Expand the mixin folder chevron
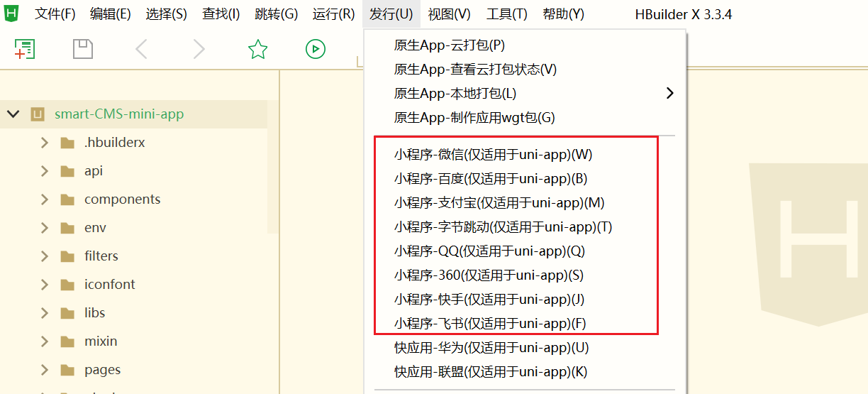 (x=45, y=341)
